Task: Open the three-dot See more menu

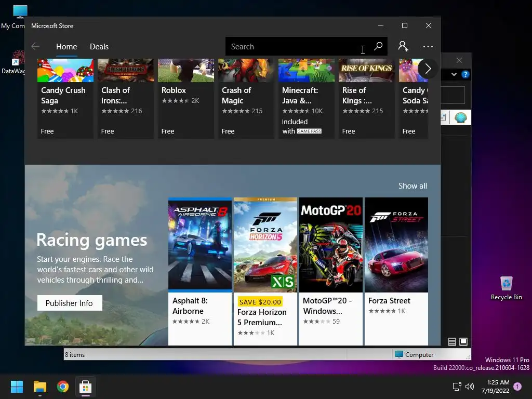Action: click(x=428, y=46)
